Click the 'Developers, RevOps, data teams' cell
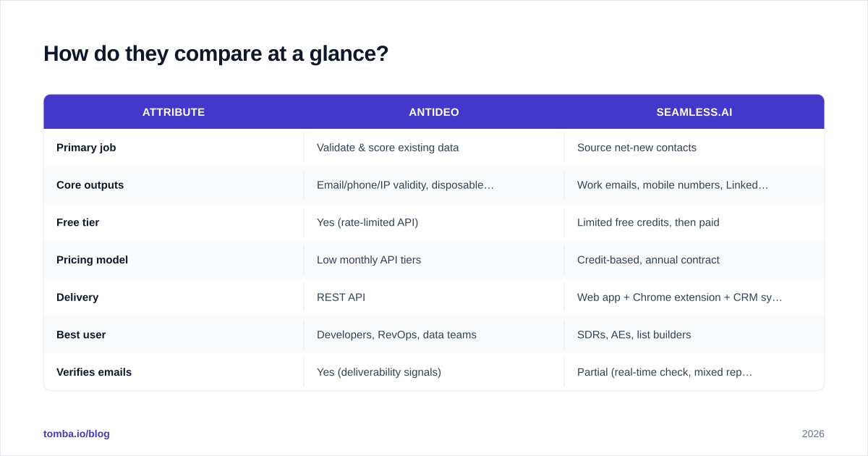The image size is (868, 456). coord(396,335)
